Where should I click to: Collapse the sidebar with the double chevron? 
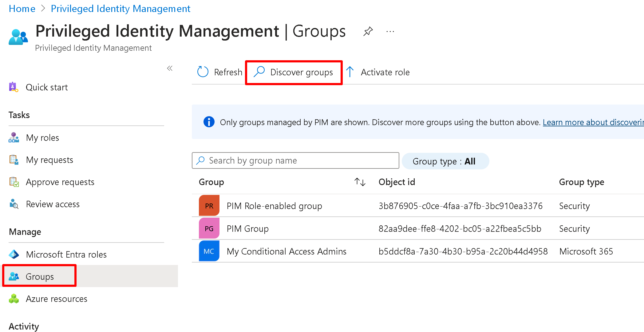point(170,68)
